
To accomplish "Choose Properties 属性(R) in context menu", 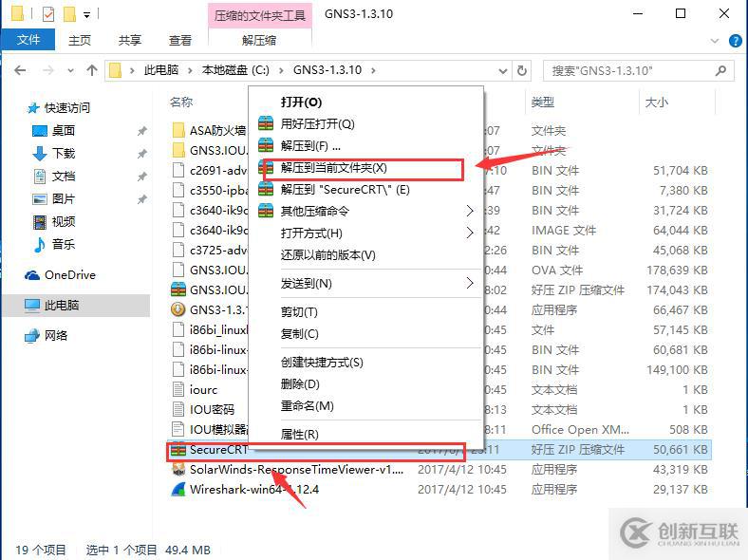I will [x=300, y=435].
